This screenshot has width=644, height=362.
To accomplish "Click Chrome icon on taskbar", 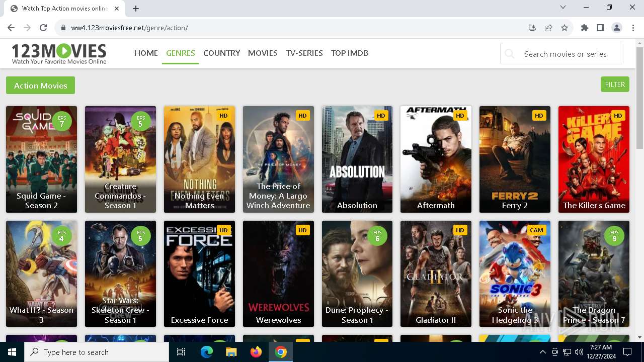I will 281,352.
